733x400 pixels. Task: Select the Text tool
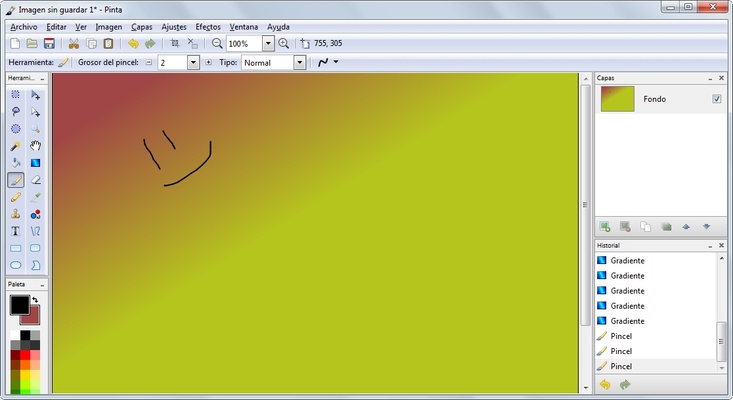click(15, 231)
